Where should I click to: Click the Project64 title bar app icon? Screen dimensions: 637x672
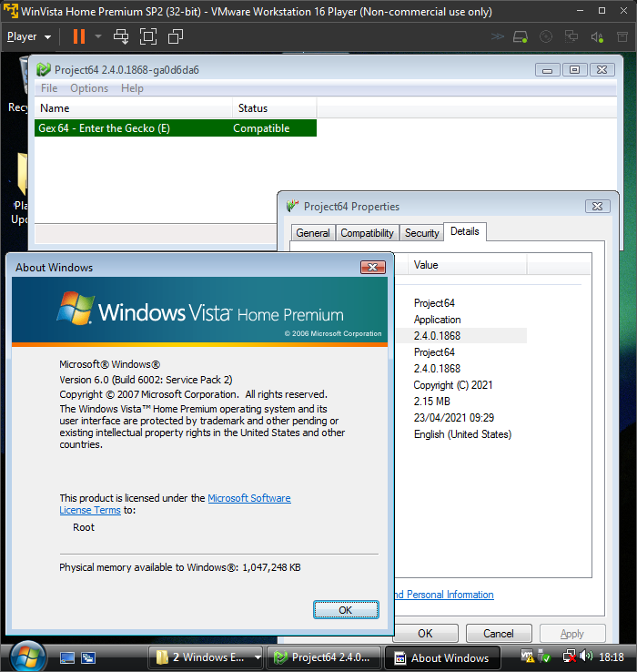(x=44, y=69)
